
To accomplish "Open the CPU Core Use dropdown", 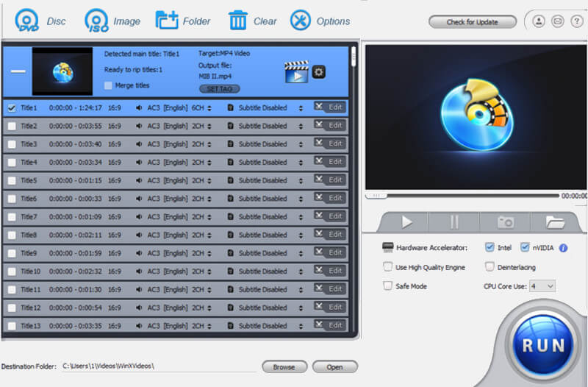I will point(540,285).
